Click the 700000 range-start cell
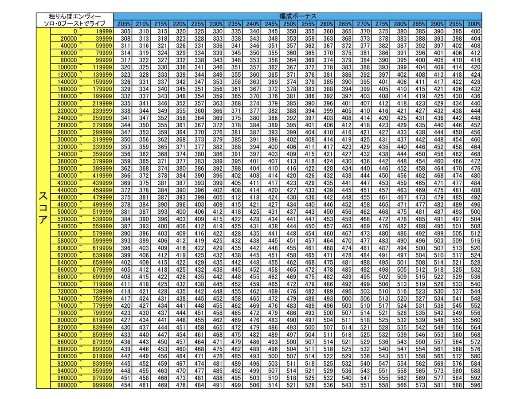The width and height of the screenshot is (532, 399). (66, 284)
